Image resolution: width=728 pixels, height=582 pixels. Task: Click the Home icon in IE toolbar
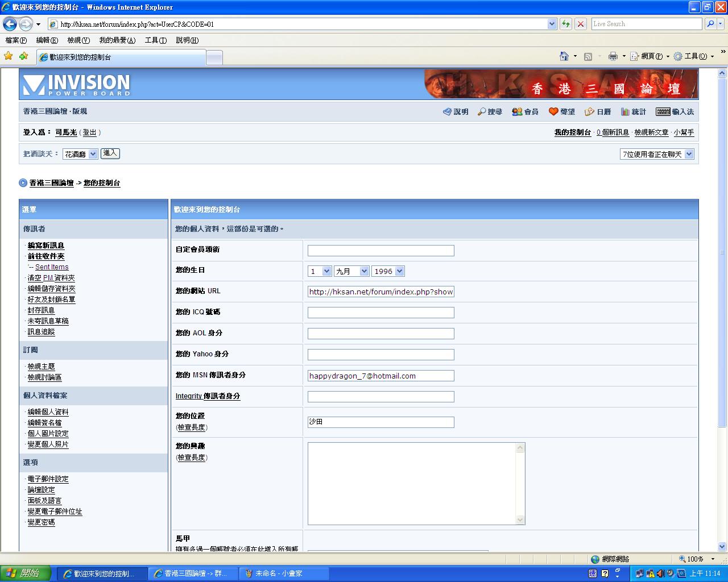(564, 56)
